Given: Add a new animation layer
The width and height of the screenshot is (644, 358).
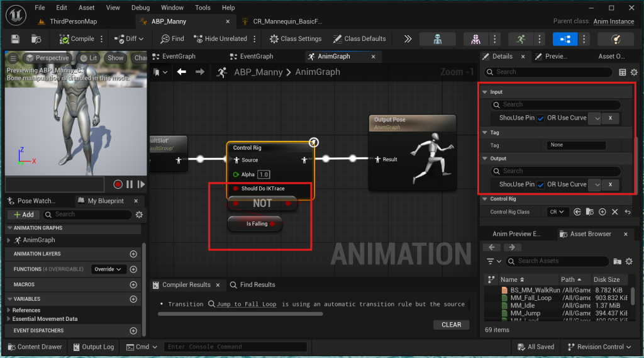Looking at the screenshot, I should [x=133, y=254].
